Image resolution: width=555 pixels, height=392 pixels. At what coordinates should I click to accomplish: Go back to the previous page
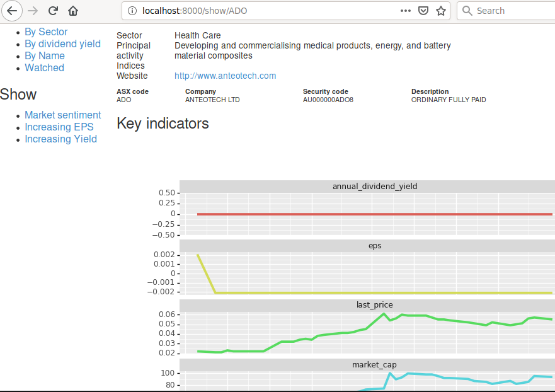click(x=12, y=11)
